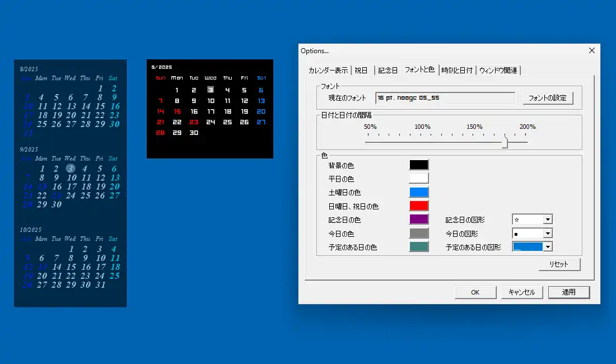Click the キャンセル button
The image size is (616, 364).
point(522,292)
